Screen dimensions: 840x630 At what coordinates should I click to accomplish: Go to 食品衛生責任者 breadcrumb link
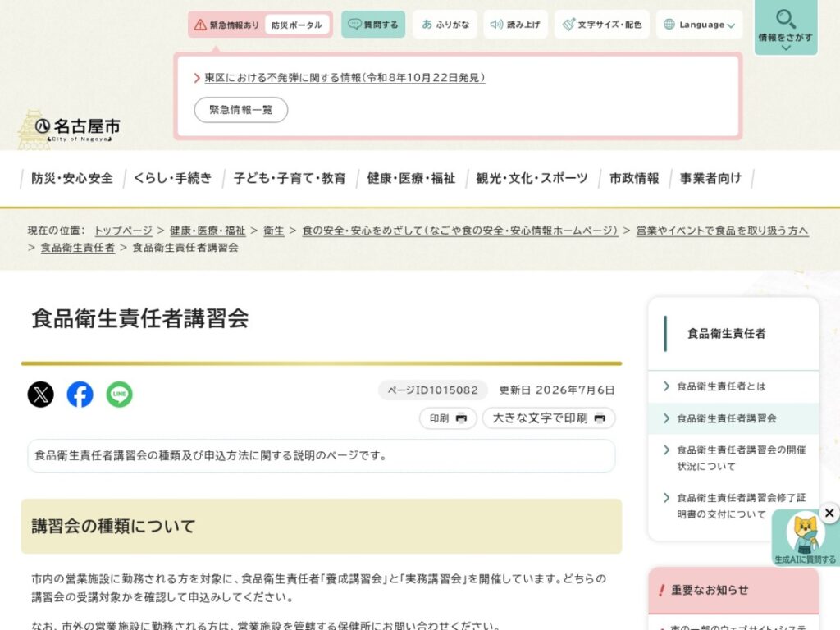tap(78, 248)
